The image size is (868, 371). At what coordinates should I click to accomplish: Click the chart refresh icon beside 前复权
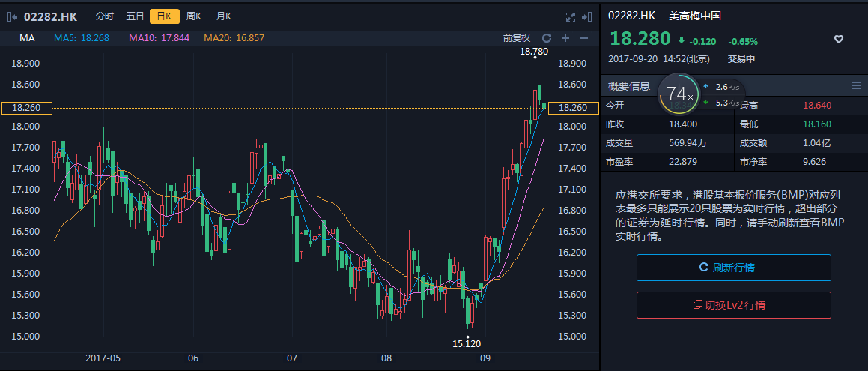[x=546, y=38]
